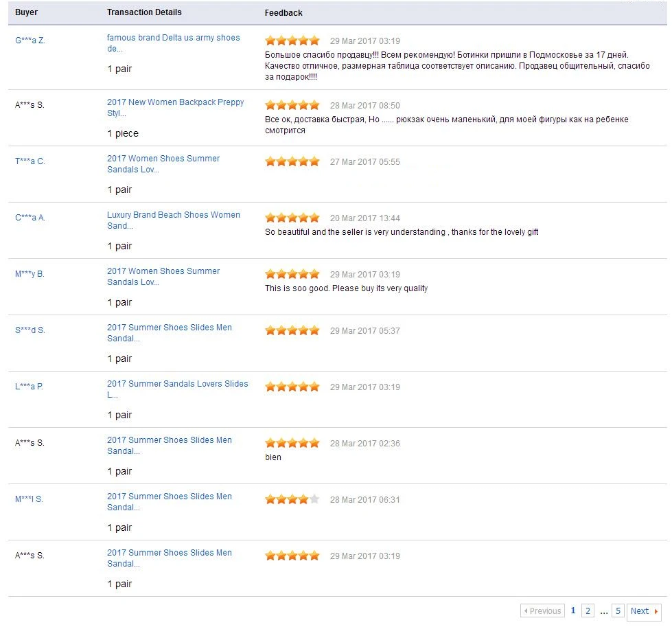Click star rating in C***a A. review
This screenshot has height=627, width=672.
(x=292, y=218)
